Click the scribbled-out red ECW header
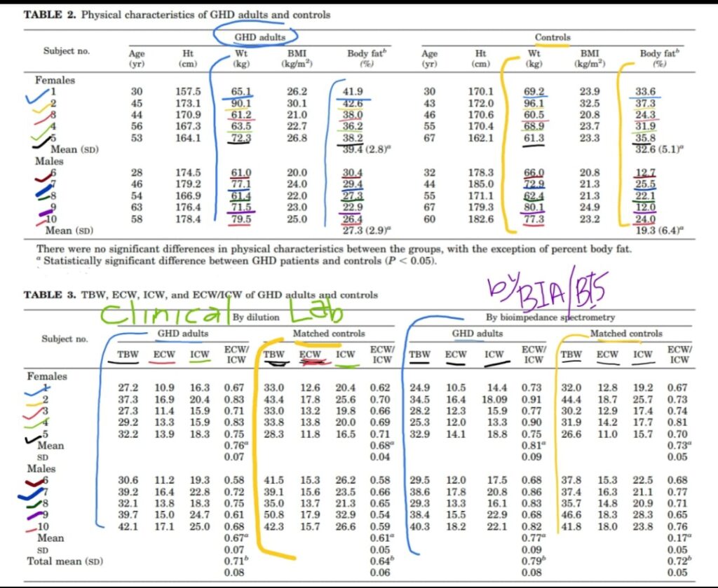The width and height of the screenshot is (718, 588). pyautogui.click(x=309, y=356)
